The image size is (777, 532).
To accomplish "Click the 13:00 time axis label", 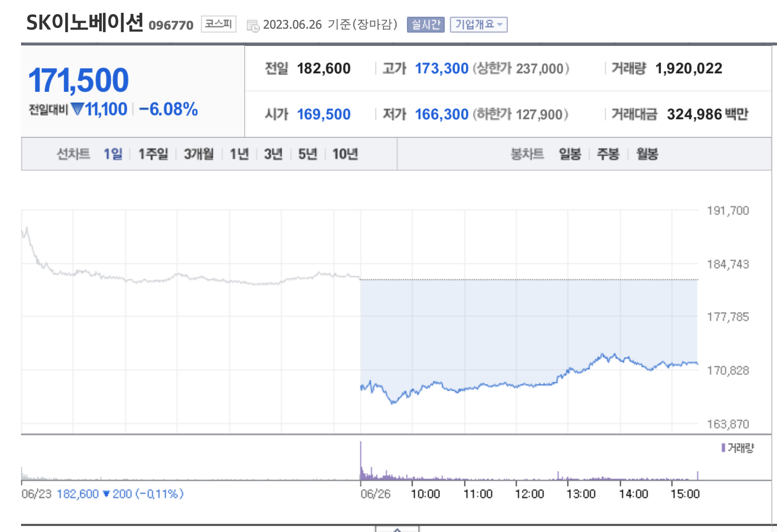I will pos(581,494).
